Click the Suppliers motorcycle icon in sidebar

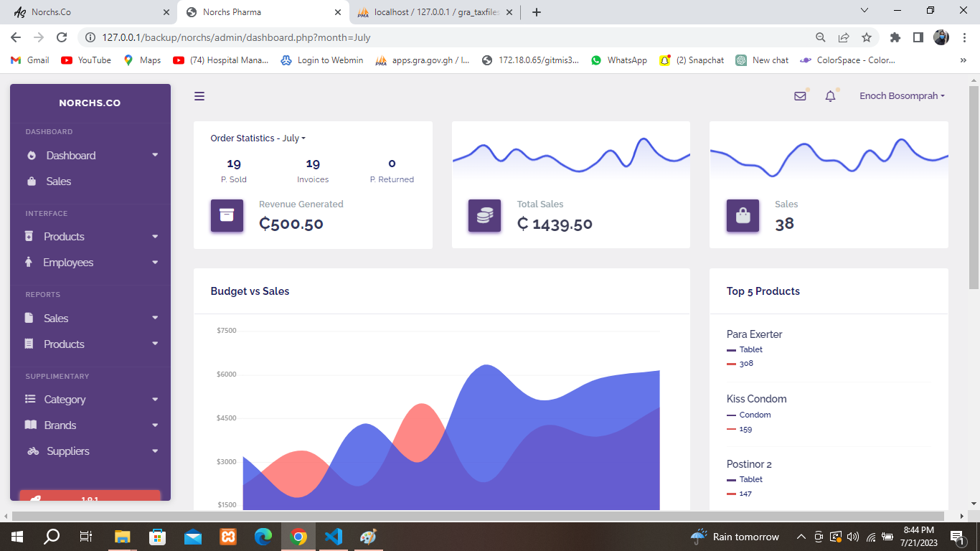point(33,451)
